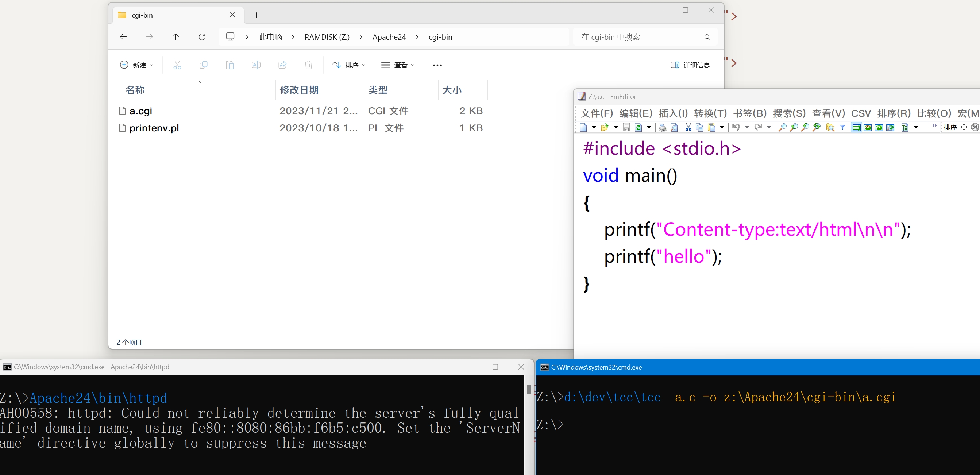Click the Replace icon in EmEditor toolbar
Screen dimensions: 980x475
pos(817,127)
